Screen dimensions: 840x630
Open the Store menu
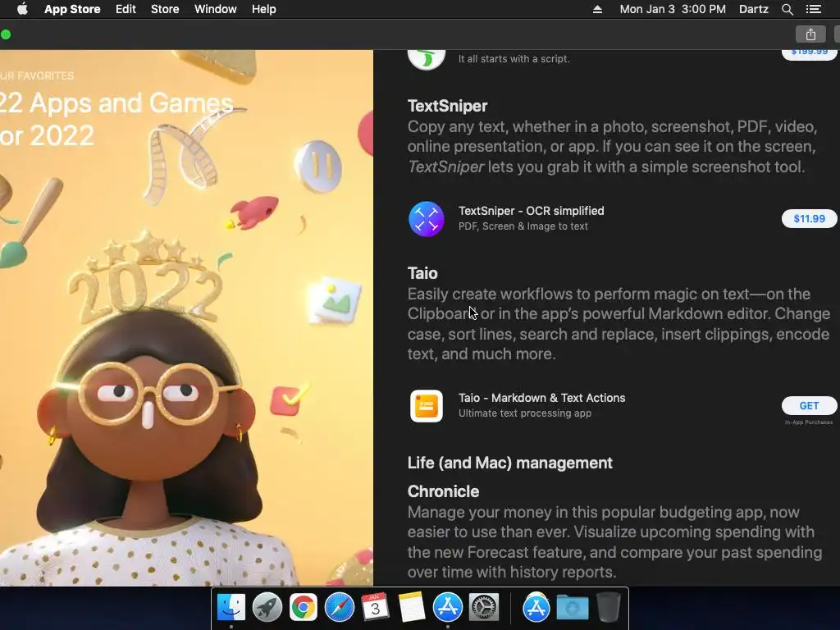[x=165, y=9]
